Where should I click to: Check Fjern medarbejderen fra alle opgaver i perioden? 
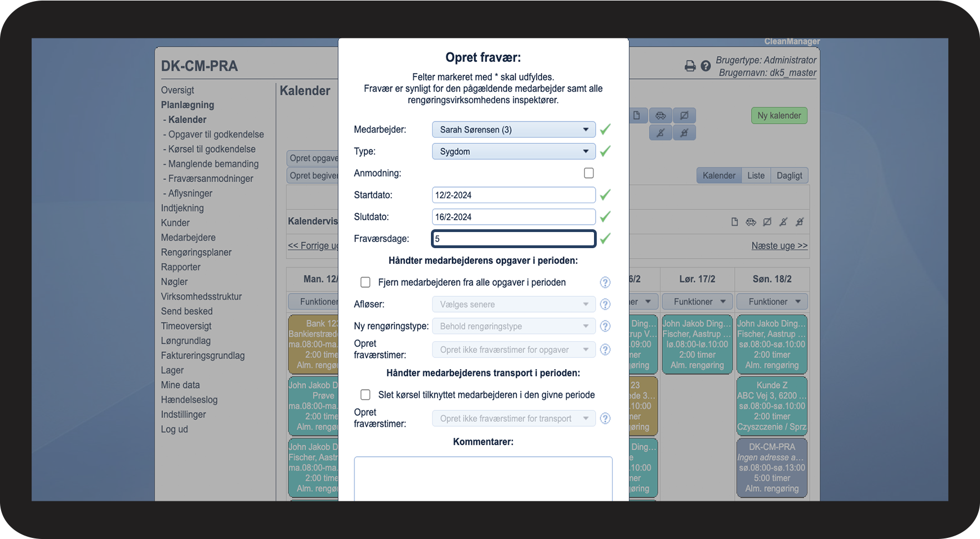[x=365, y=283]
